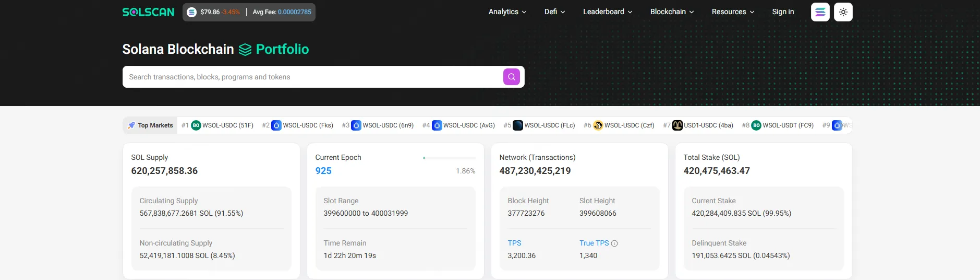Expand the Analytics dropdown menu
Viewport: 980px width, 280px height.
point(507,12)
